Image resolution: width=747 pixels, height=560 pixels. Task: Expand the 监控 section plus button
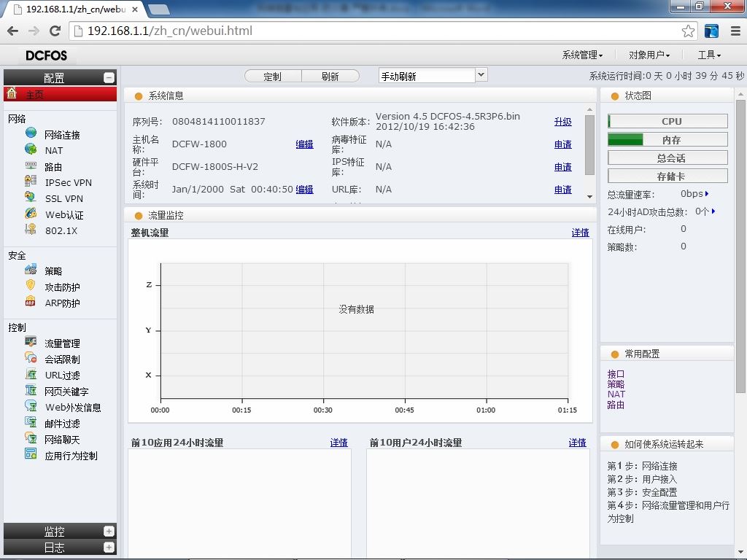(109, 531)
